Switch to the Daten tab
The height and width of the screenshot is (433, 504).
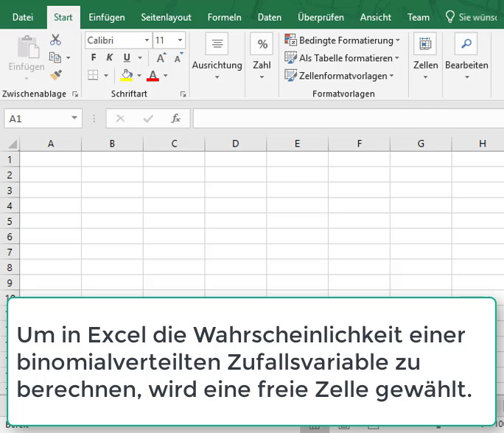270,17
